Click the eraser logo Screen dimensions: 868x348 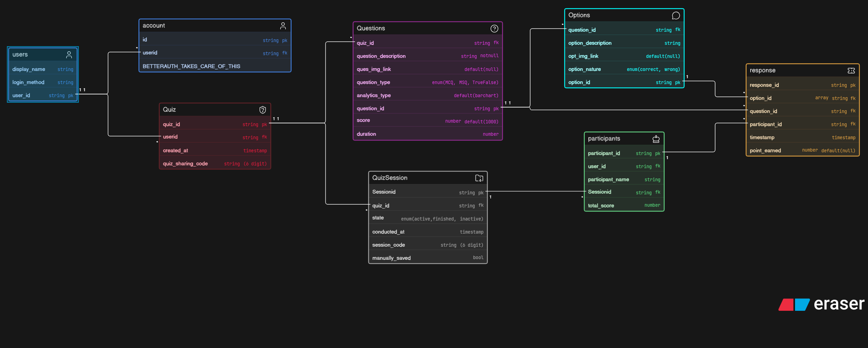[822, 304]
